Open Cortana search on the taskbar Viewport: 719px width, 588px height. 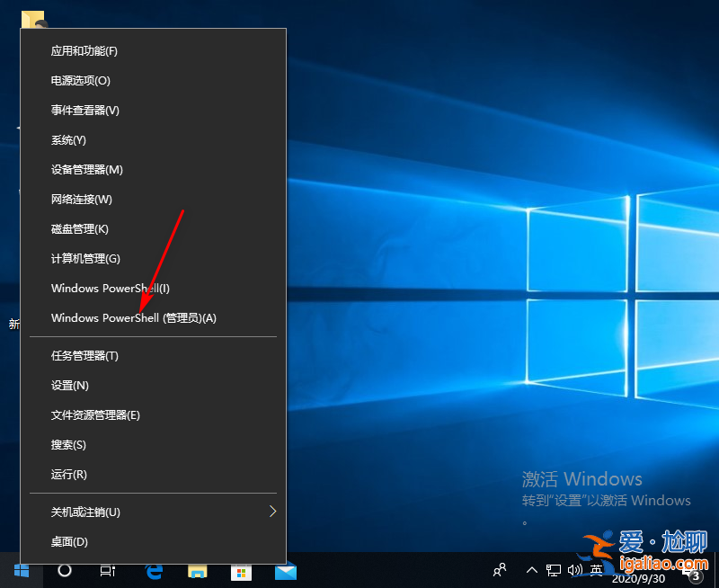coord(64,572)
